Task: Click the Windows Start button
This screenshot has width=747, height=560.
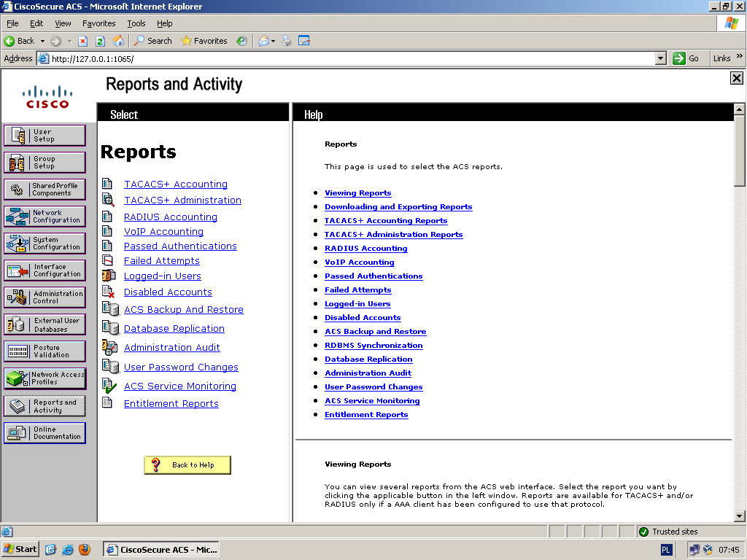Action: point(20,550)
